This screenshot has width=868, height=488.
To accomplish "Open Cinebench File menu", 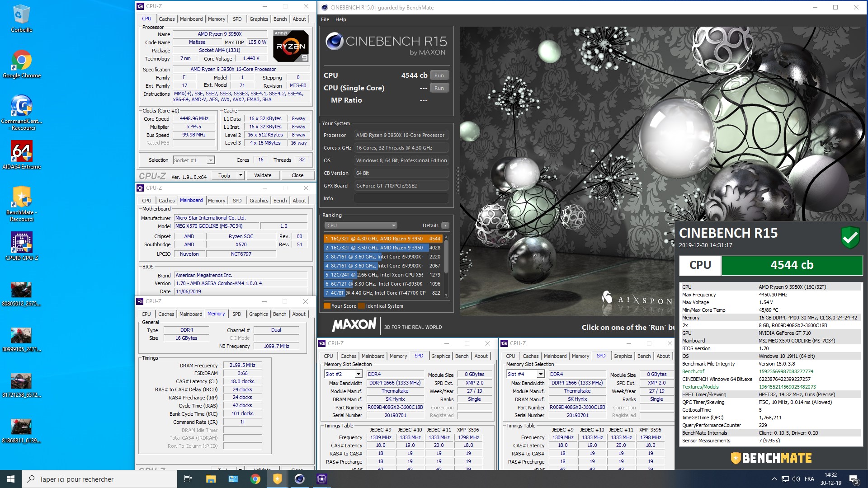I will (x=325, y=19).
